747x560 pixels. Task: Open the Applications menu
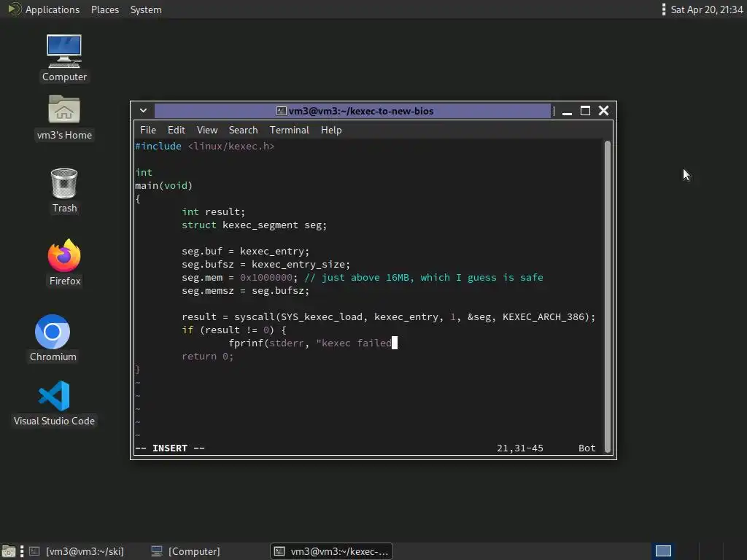click(53, 9)
